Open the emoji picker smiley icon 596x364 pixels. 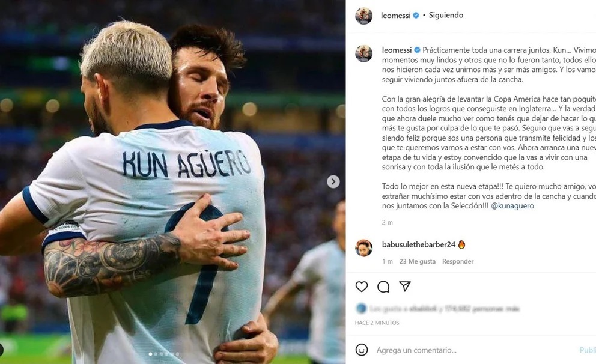[x=362, y=350]
